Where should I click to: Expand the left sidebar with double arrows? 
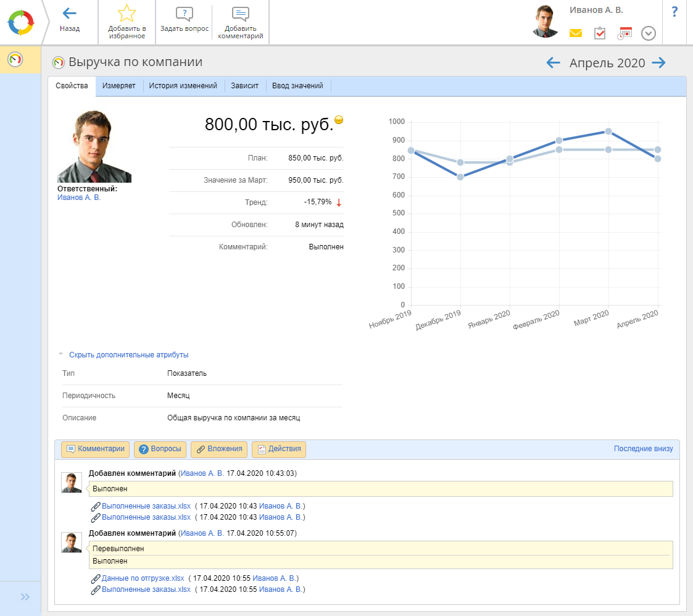tap(25, 597)
